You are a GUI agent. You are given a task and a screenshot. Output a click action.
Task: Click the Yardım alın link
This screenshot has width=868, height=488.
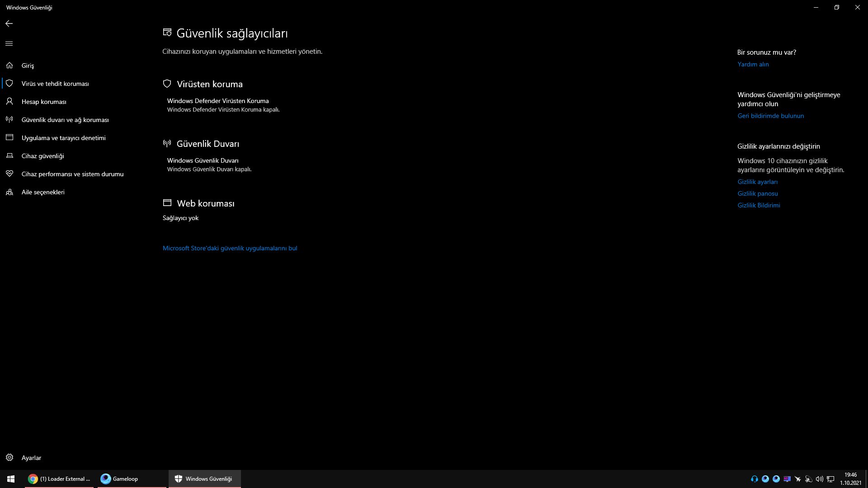(753, 64)
